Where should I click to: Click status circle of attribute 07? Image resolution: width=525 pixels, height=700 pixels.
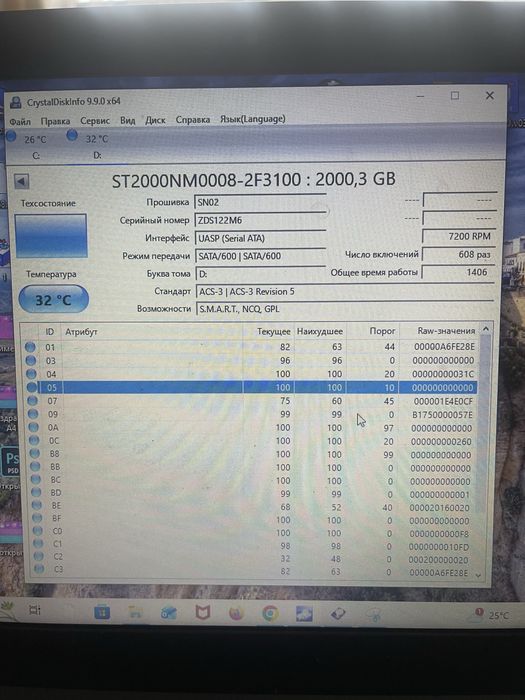tap(32, 400)
